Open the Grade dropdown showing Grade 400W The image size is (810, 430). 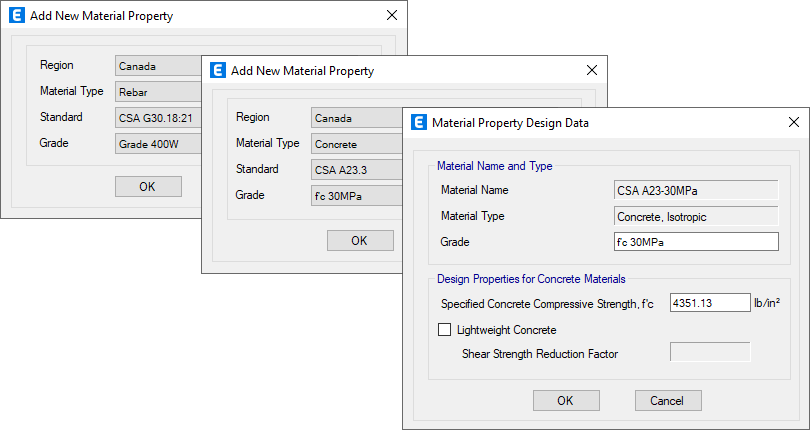[x=158, y=142]
